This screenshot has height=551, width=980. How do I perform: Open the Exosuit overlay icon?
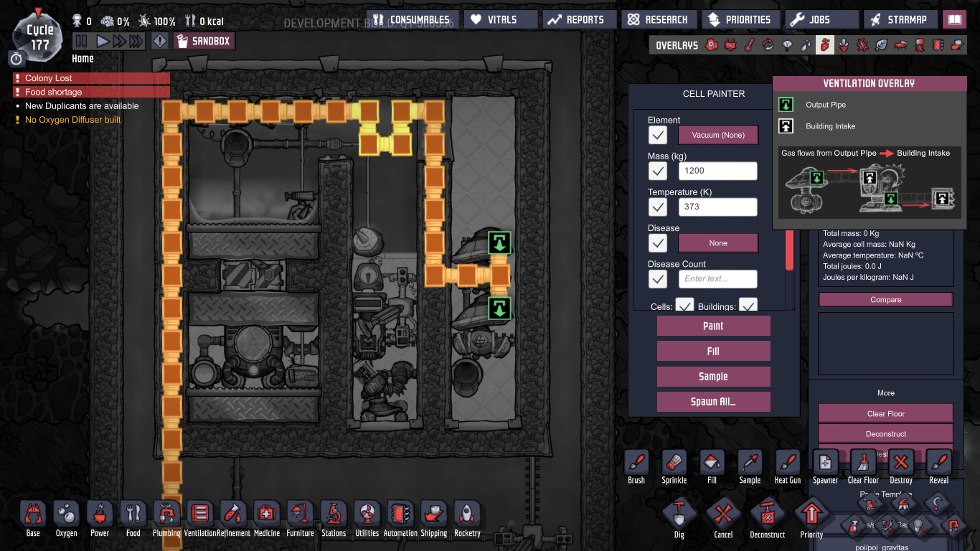click(x=920, y=45)
